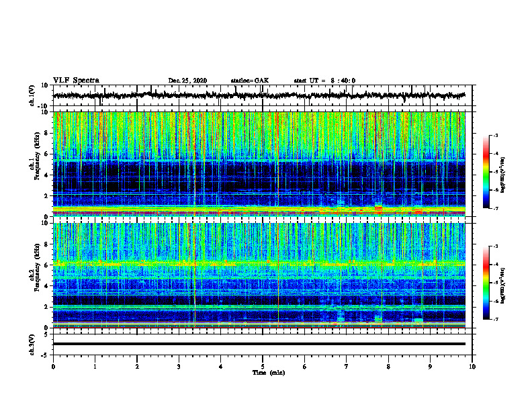The image size is (532, 411).
Task: Click time axis tick label "7"
Action: 347,367
